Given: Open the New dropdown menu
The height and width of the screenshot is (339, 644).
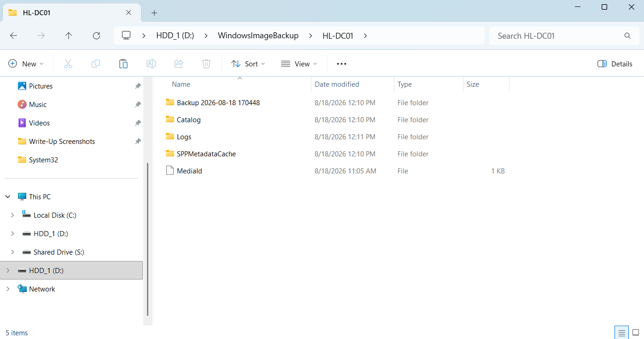Looking at the screenshot, I should pyautogui.click(x=26, y=64).
